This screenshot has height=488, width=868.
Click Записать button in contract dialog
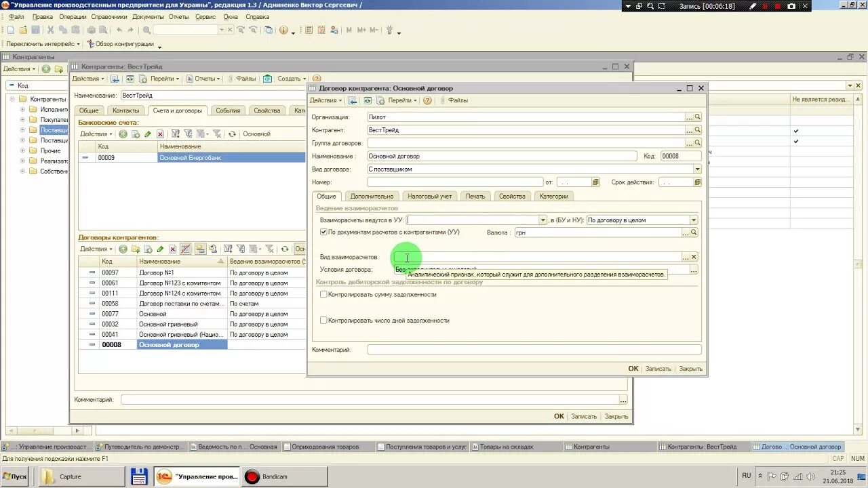click(658, 369)
